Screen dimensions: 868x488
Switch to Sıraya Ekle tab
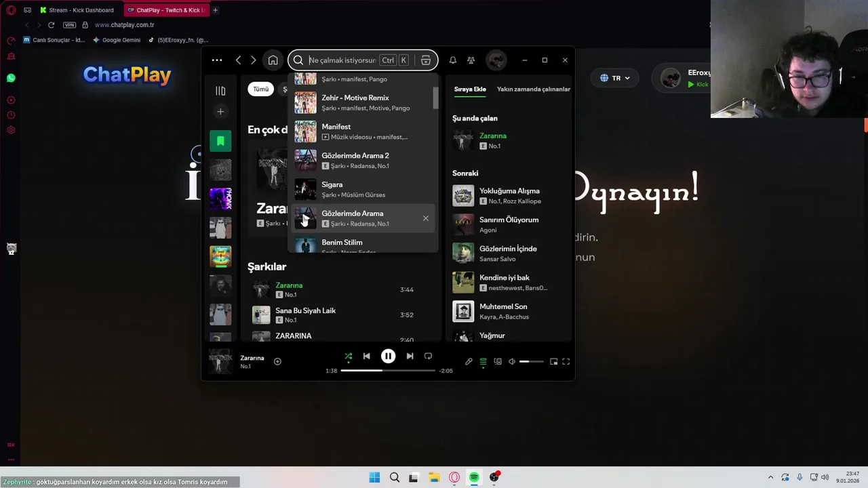pyautogui.click(x=470, y=89)
